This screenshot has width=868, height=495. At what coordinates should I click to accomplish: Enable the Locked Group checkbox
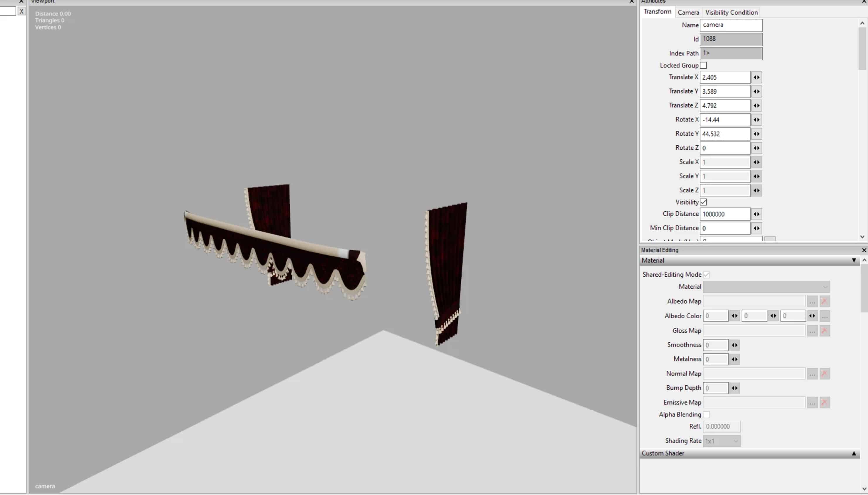[704, 65]
